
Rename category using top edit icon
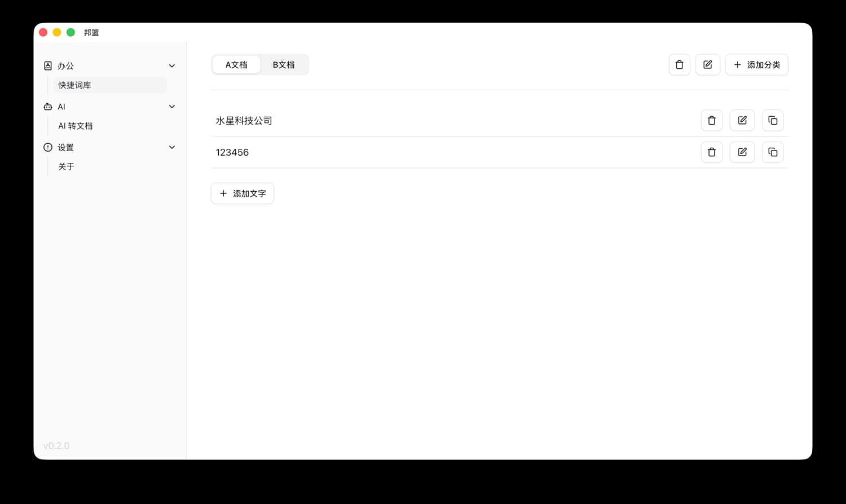click(707, 65)
